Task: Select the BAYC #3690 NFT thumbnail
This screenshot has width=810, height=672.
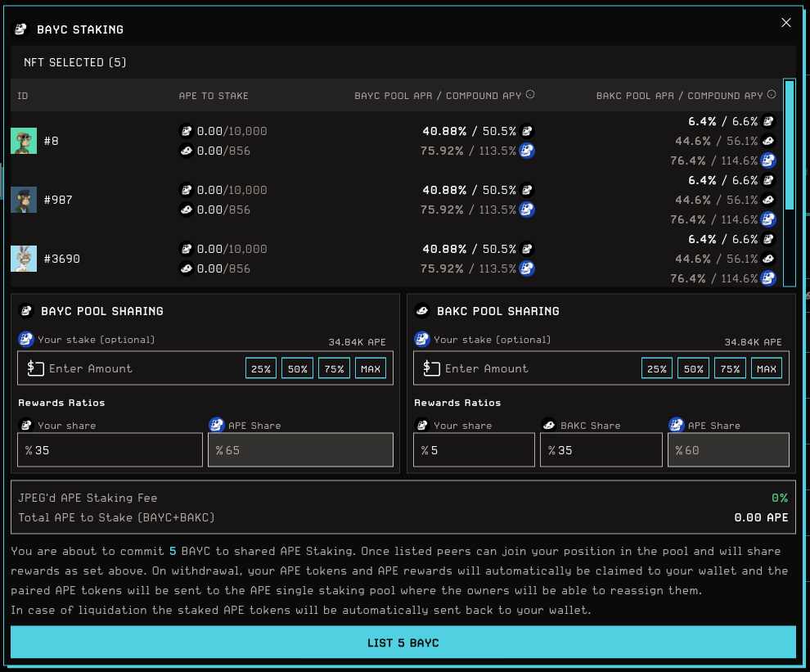Action: coord(24,259)
